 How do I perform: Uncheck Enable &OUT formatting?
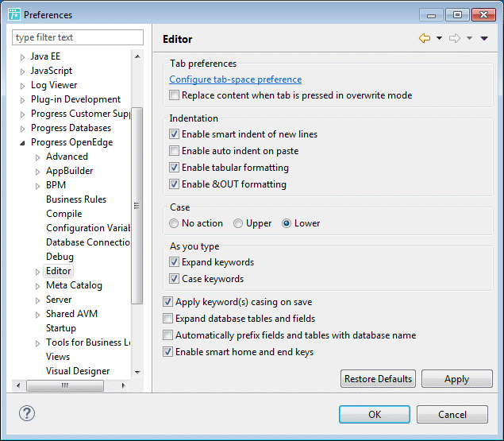(x=174, y=184)
